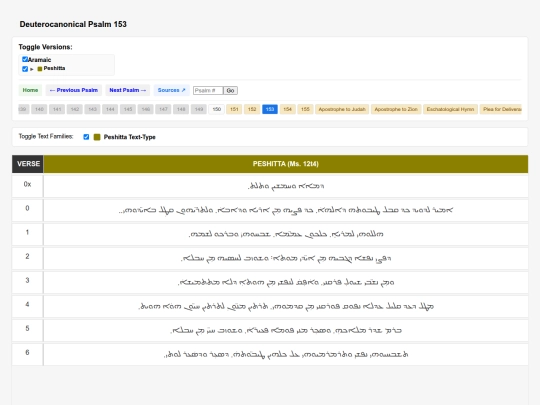Select verse number 5 cell

tap(28, 330)
